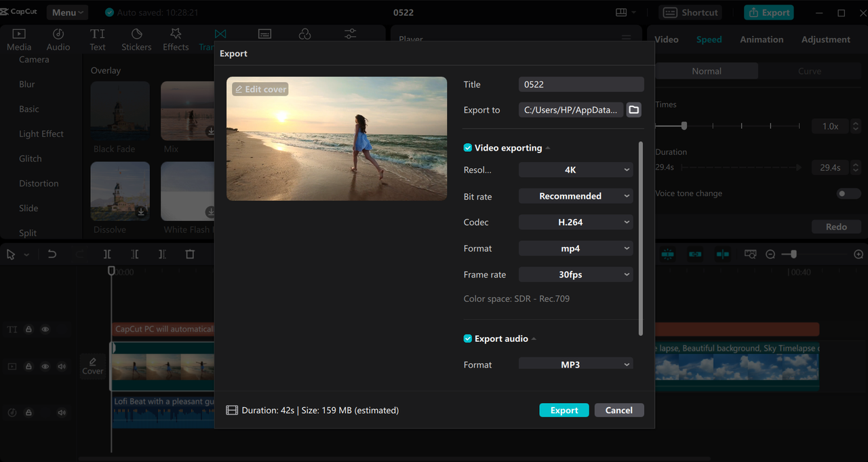
Task: Toggle the Export audio checkbox
Action: pyautogui.click(x=468, y=339)
